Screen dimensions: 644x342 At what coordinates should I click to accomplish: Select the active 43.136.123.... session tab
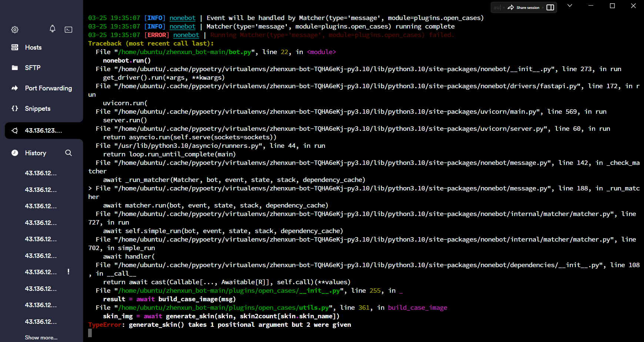tap(44, 130)
